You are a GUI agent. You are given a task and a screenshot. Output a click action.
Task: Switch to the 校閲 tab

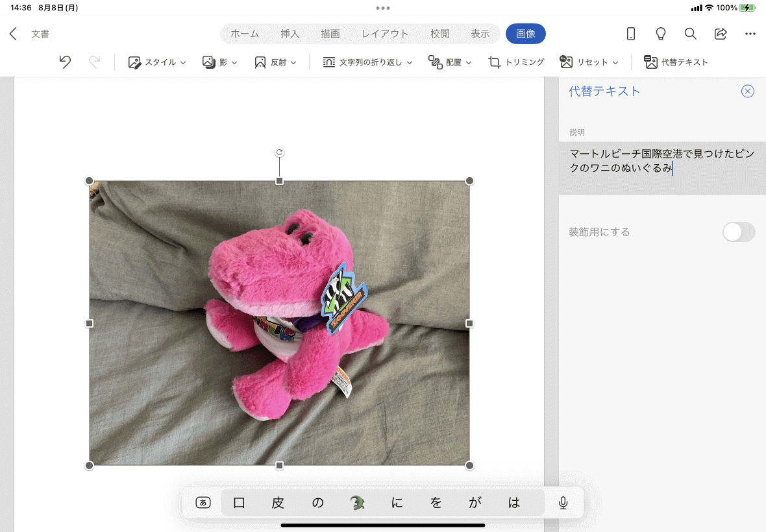[439, 34]
